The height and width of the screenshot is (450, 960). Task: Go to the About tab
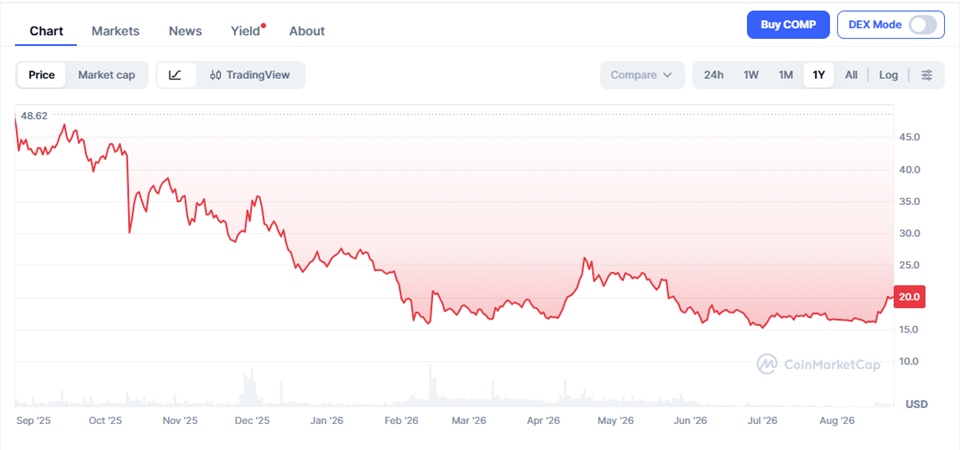click(307, 31)
